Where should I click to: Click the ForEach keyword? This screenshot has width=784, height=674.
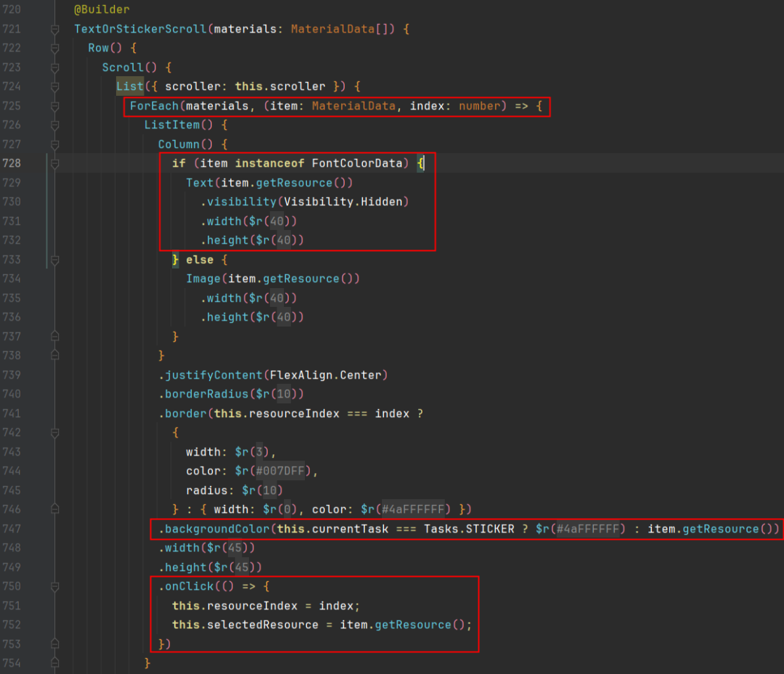click(x=154, y=106)
